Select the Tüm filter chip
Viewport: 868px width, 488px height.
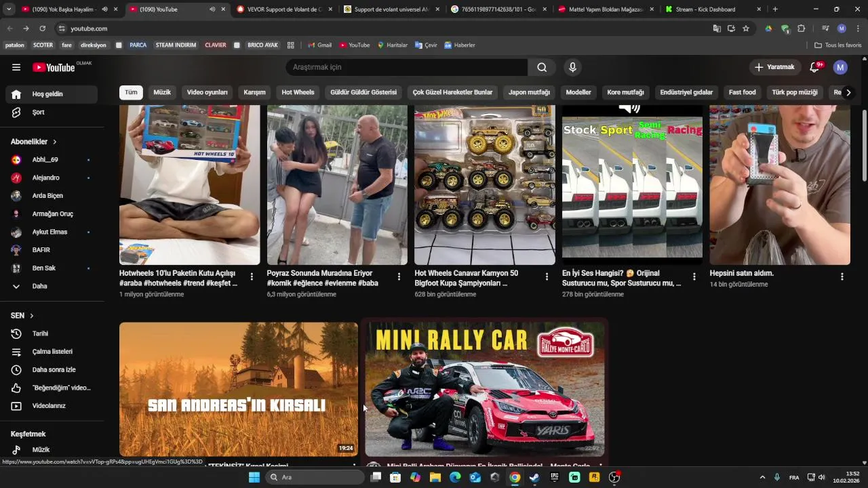[x=131, y=92]
